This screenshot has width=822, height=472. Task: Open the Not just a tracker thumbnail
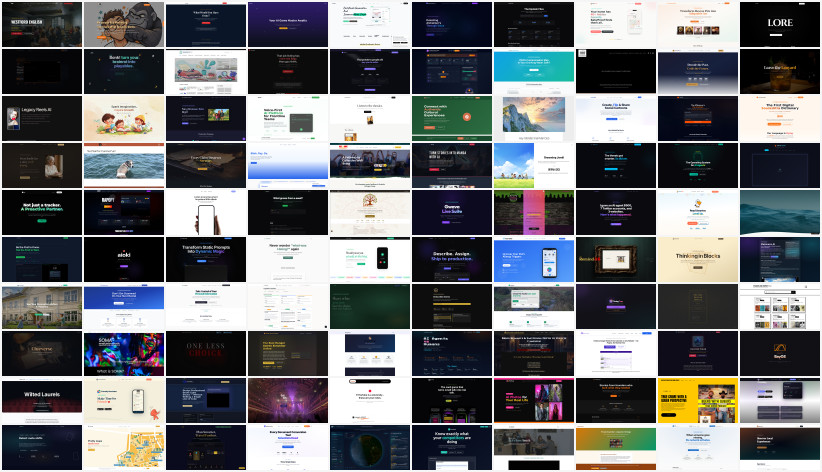(42, 212)
